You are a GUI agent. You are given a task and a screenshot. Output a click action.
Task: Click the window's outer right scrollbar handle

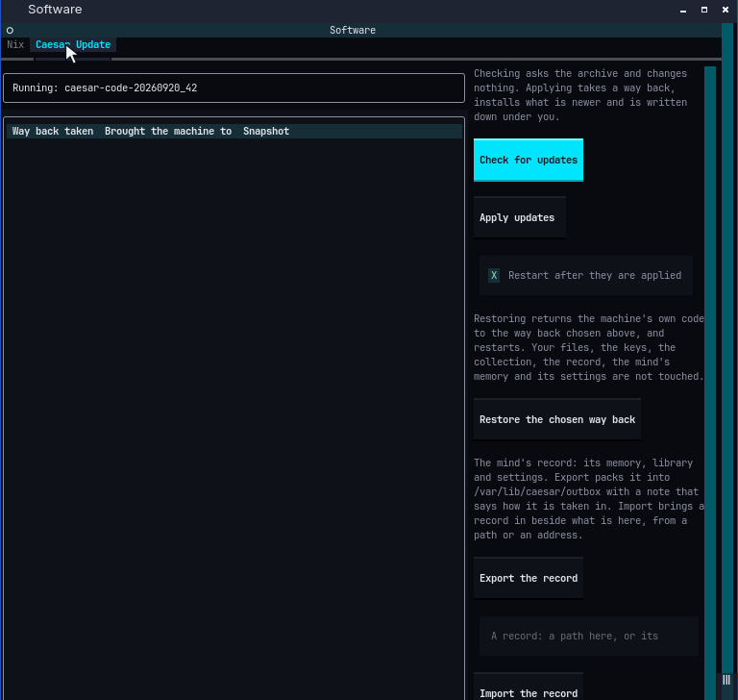coord(726,680)
